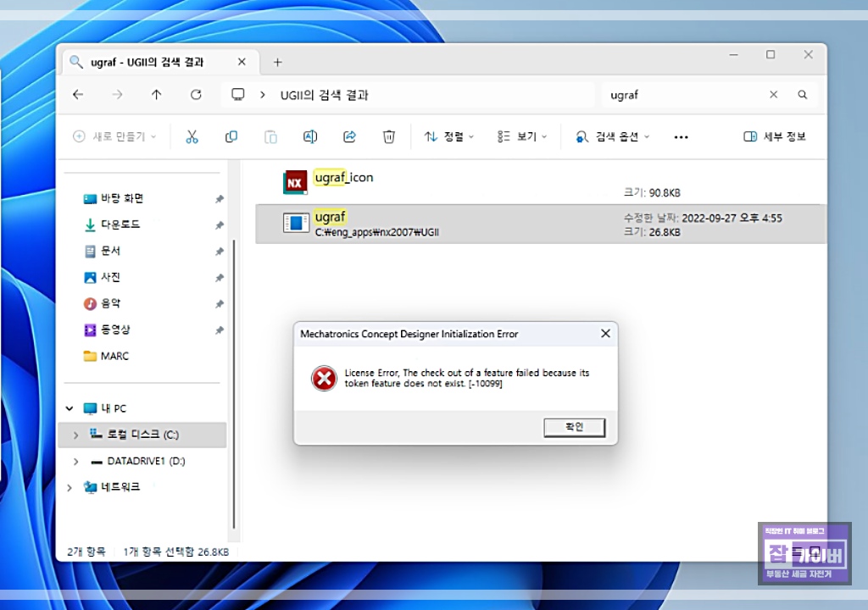
Task: Click 확인 in the error dialog
Action: [574, 427]
